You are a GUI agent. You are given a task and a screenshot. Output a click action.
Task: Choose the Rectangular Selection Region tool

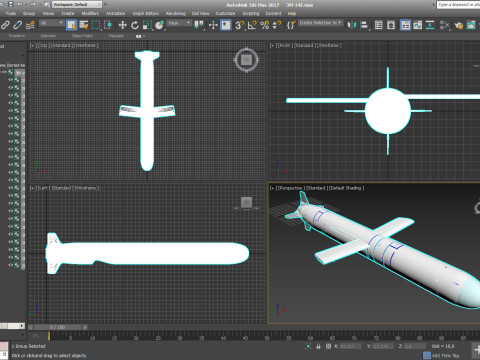coord(96,25)
